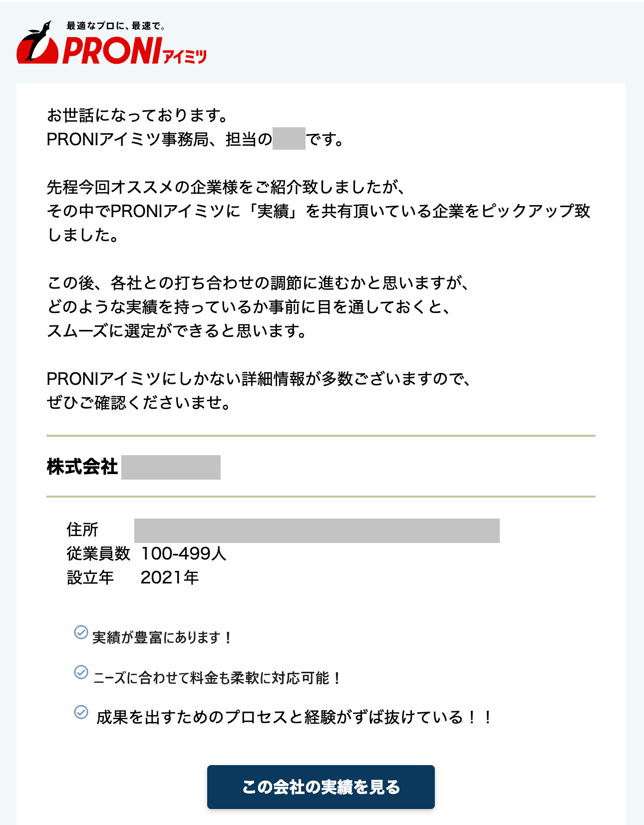Click the redacted 担当 name box
This screenshot has width=644, height=825.
click(289, 139)
